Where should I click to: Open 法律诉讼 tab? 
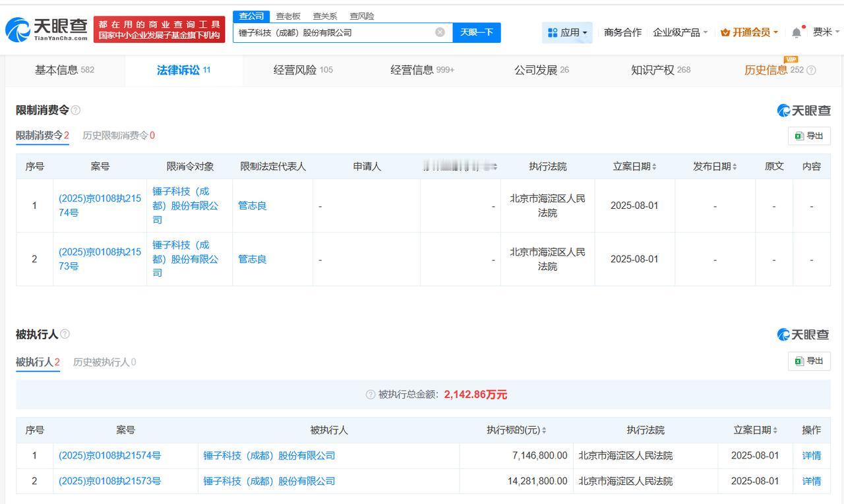[x=183, y=70]
